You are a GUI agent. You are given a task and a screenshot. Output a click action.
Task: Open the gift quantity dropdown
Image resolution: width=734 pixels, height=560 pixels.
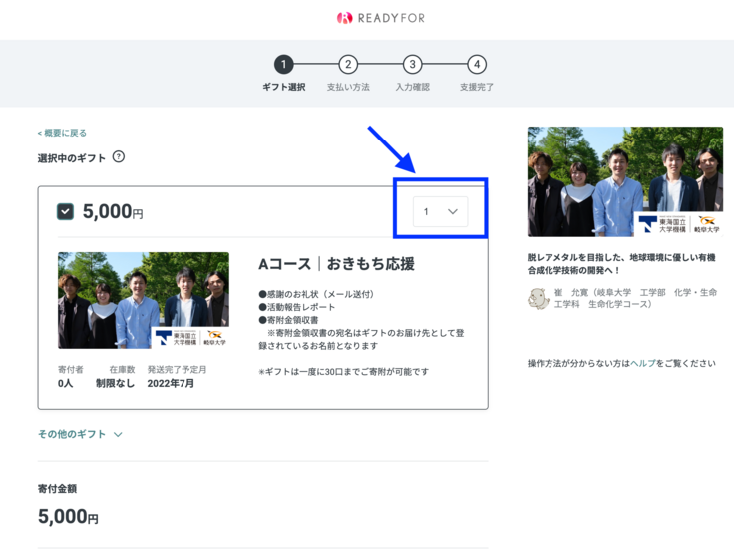(x=440, y=211)
